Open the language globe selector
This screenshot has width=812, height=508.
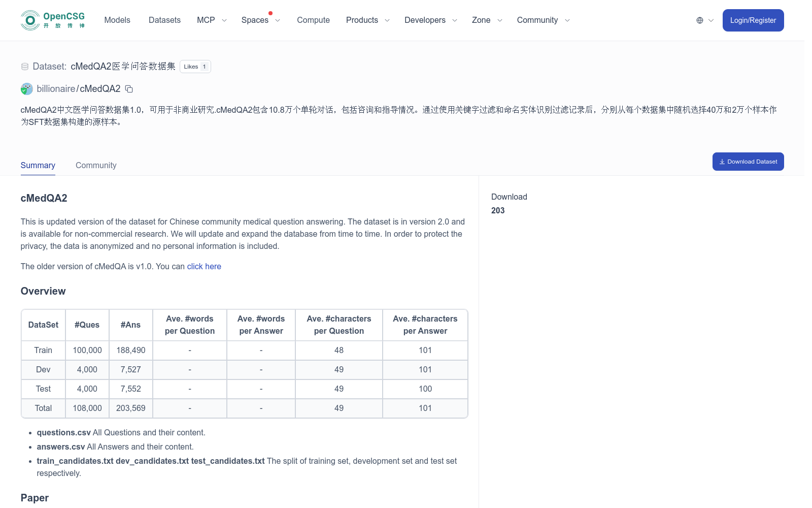pyautogui.click(x=705, y=20)
